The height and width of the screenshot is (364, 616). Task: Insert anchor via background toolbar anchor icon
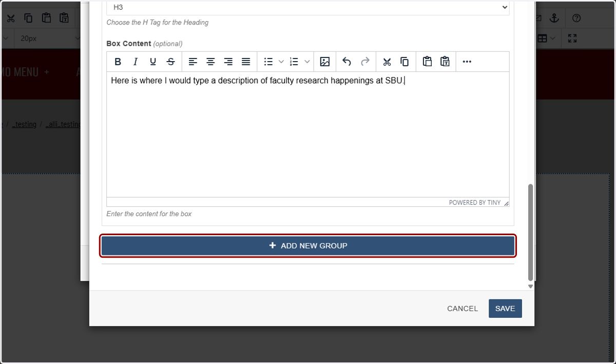(554, 18)
